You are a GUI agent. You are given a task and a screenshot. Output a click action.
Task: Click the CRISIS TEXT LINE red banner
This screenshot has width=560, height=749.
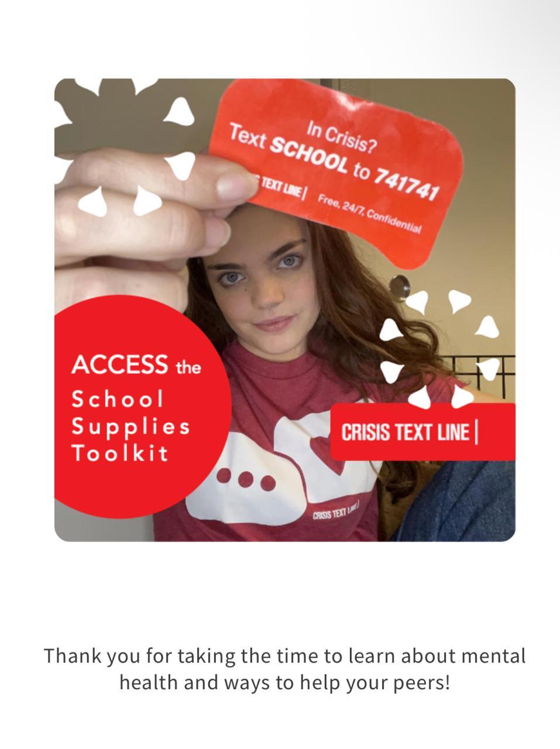click(x=423, y=432)
